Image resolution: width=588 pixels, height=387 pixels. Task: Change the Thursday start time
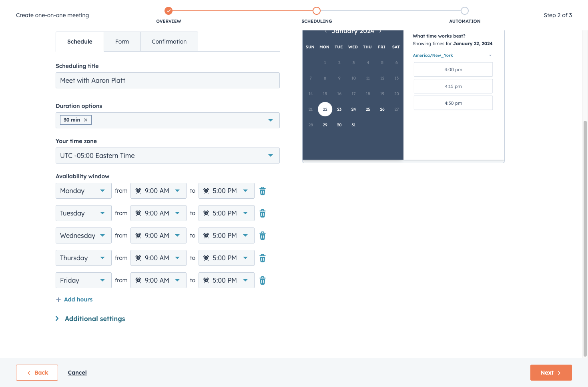point(159,258)
